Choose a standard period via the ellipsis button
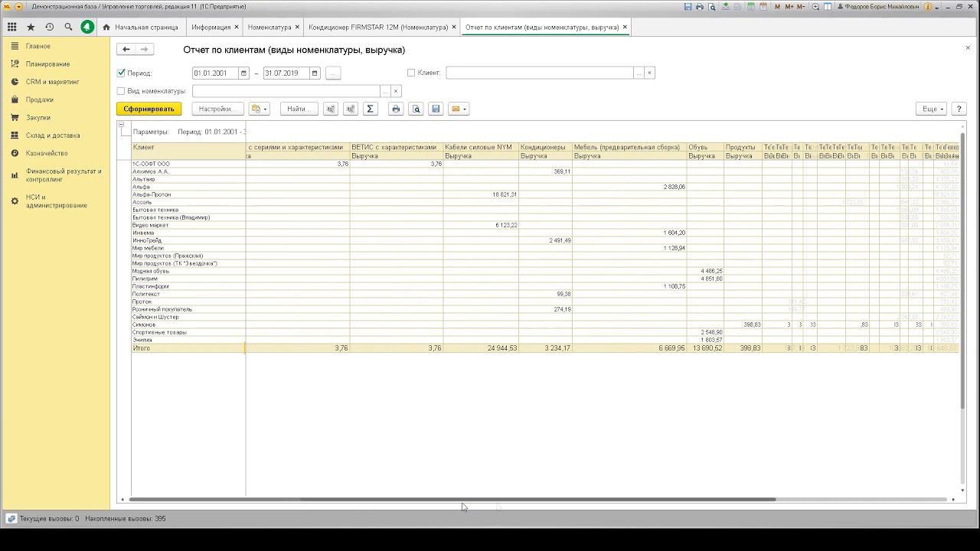980x551 pixels. [x=333, y=73]
